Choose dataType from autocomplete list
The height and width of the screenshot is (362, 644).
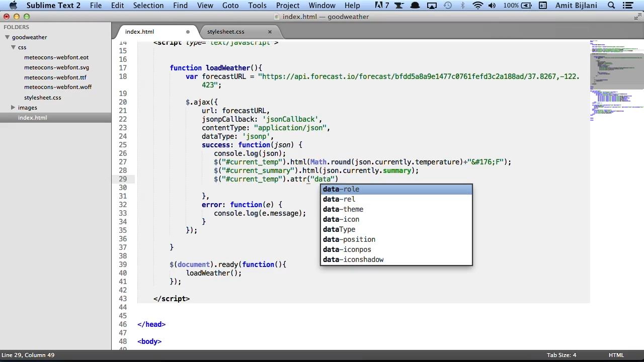point(396,229)
